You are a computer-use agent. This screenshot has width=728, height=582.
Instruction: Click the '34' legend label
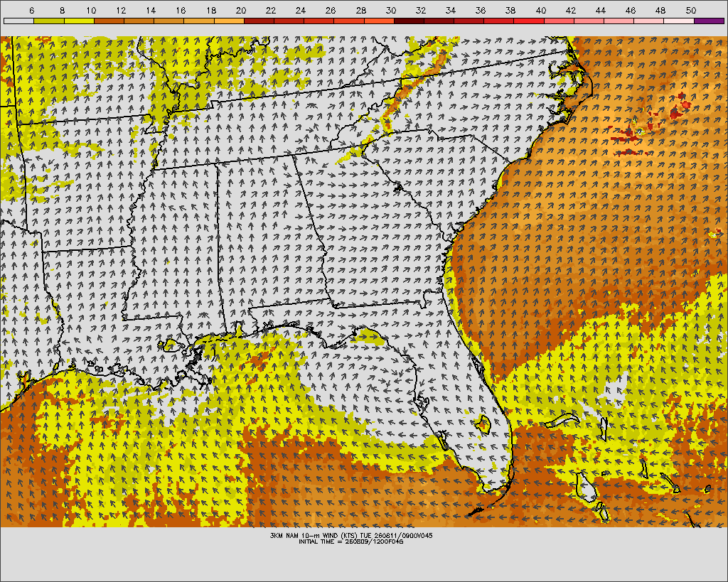click(450, 10)
